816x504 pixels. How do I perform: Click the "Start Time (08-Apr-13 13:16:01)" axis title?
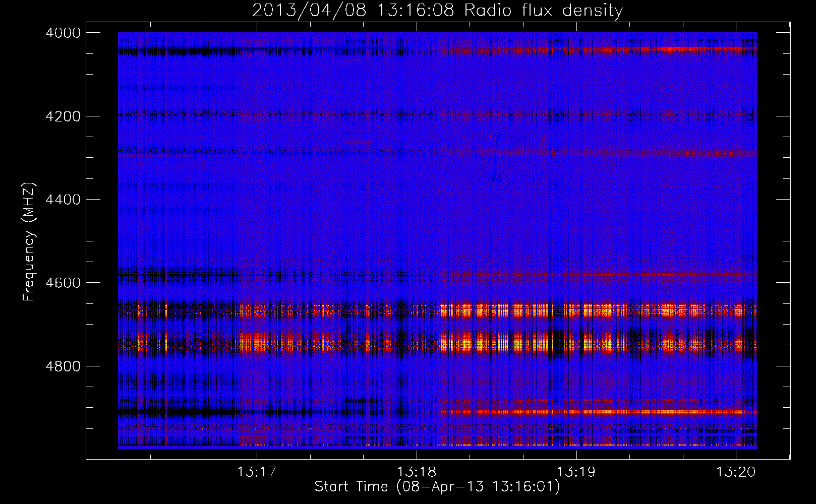(x=437, y=487)
